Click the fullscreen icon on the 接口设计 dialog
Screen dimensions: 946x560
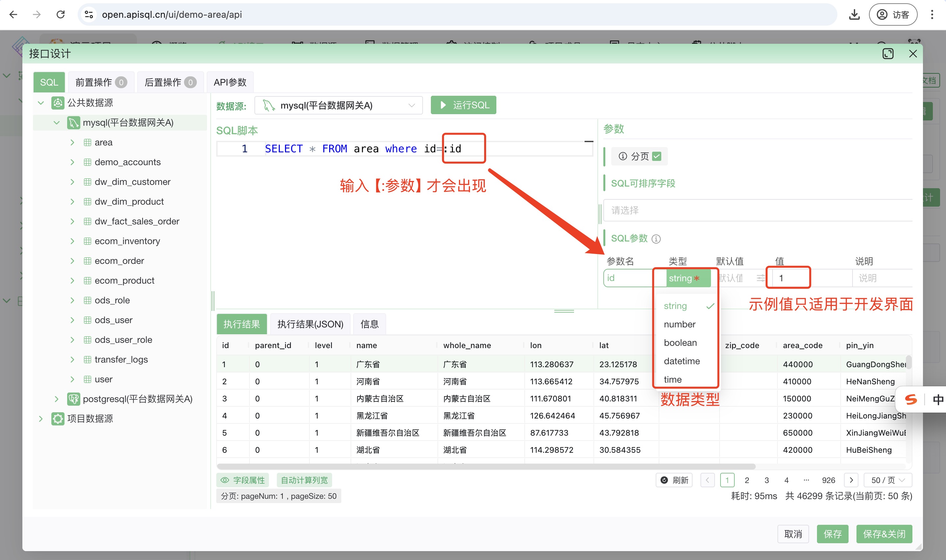click(888, 54)
